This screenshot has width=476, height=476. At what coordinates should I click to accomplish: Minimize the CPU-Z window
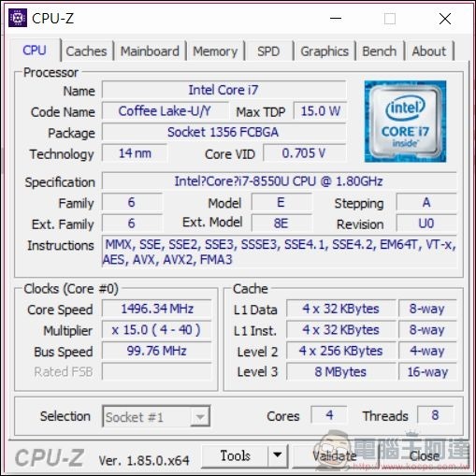tap(336, 19)
